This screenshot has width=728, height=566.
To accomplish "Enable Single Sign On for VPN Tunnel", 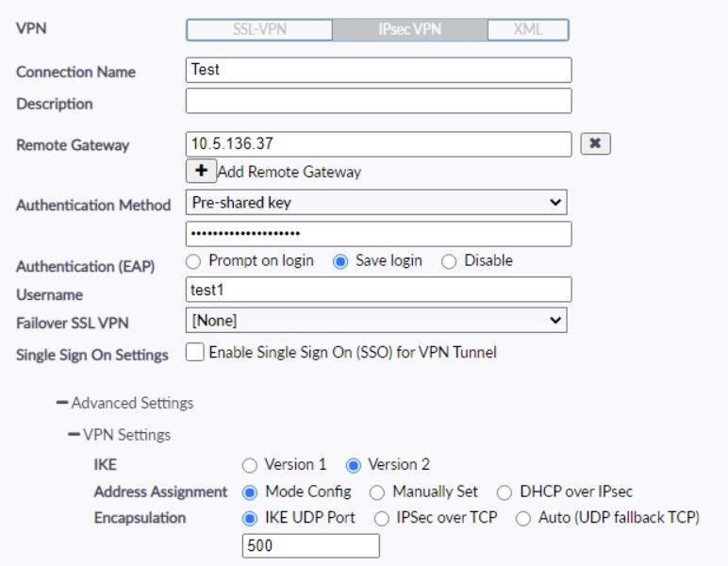I will [194, 352].
